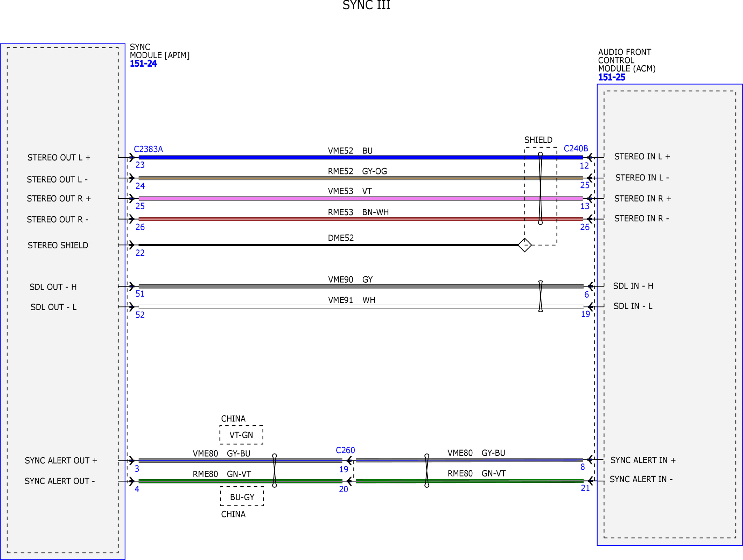743x560 pixels.
Task: Click the SDL OUT - H label
Action: click(53, 287)
